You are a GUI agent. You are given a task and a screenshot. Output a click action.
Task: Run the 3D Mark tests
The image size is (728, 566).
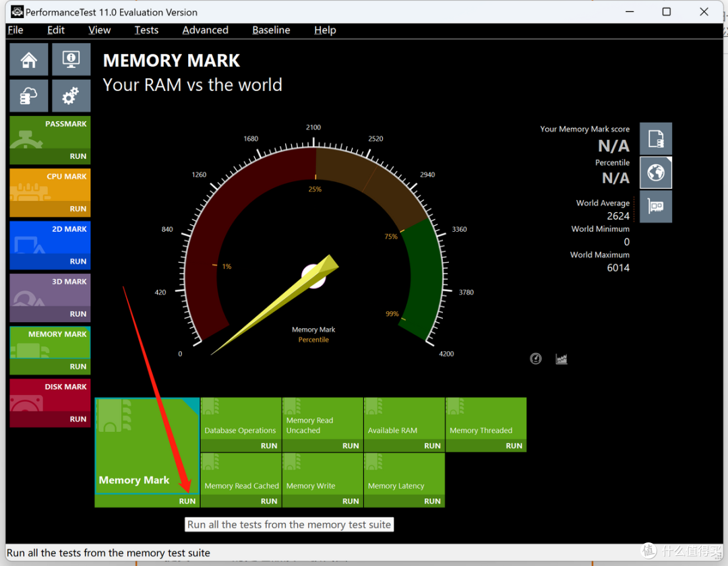click(x=78, y=313)
